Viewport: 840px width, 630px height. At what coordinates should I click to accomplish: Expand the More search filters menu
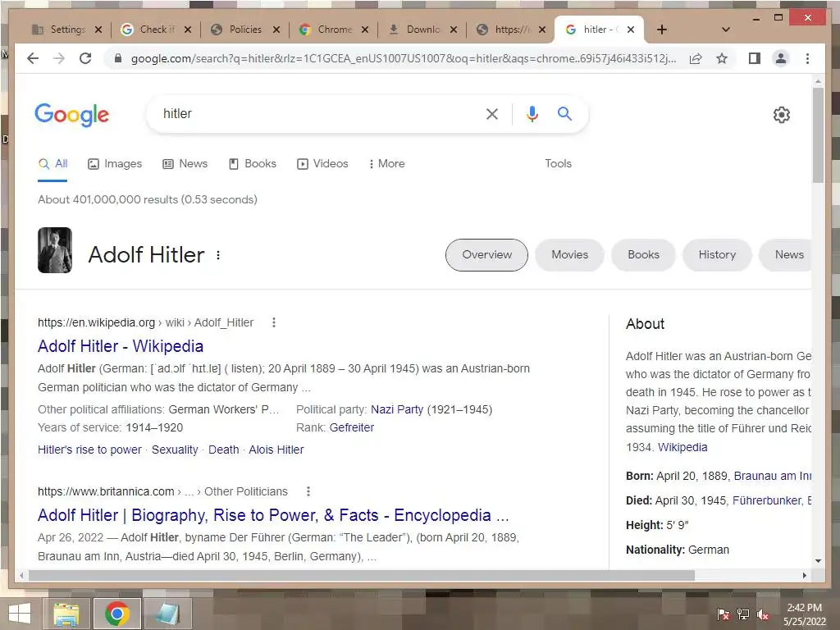pos(387,164)
